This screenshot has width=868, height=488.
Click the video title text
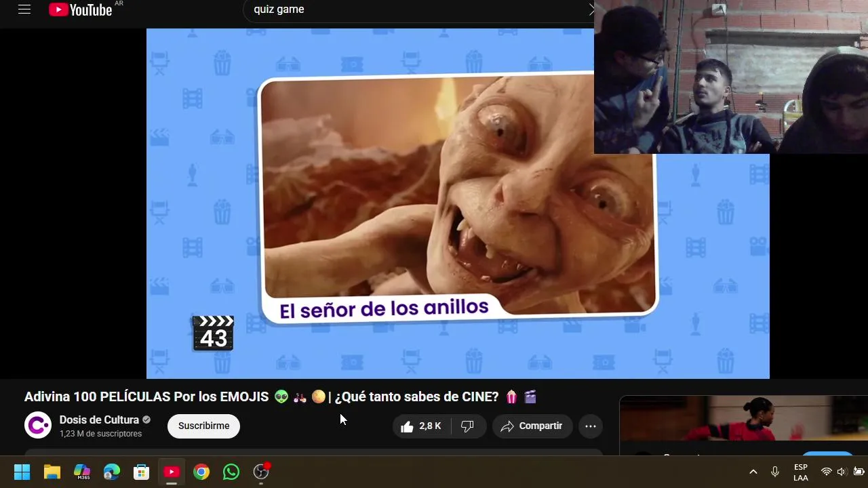[281, 397]
